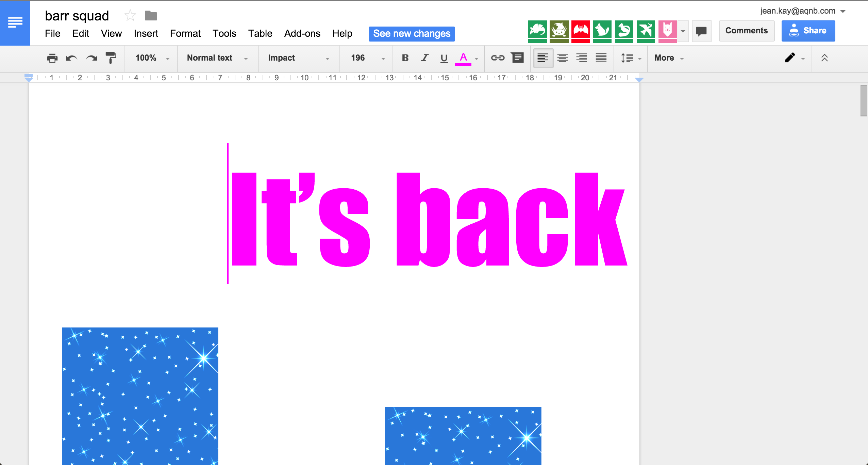This screenshot has width=868, height=465.
Task: Open the magenta text color picker
Action: [463, 58]
